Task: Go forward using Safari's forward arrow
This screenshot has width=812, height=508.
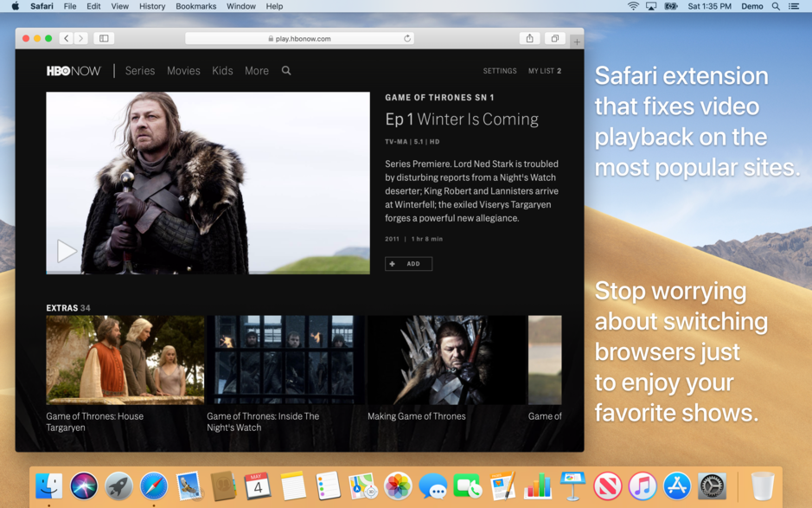Action: click(80, 38)
